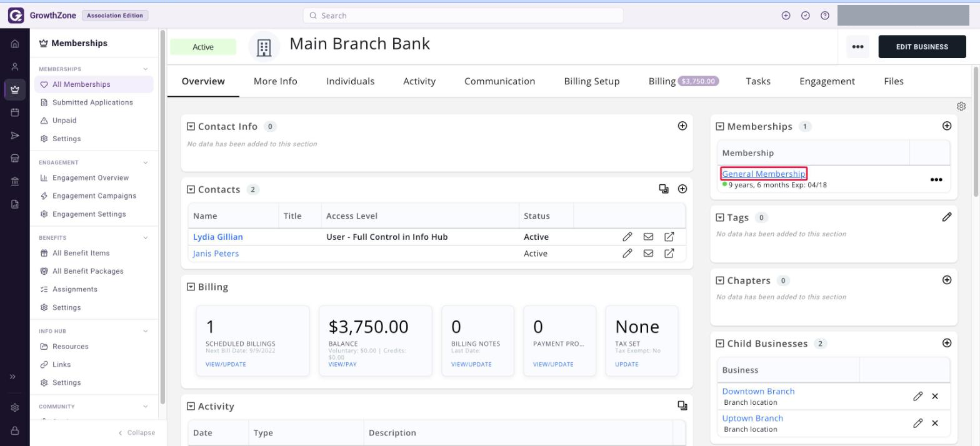Click the add plus icon in top bar
This screenshot has width=980, height=446.
[786, 16]
